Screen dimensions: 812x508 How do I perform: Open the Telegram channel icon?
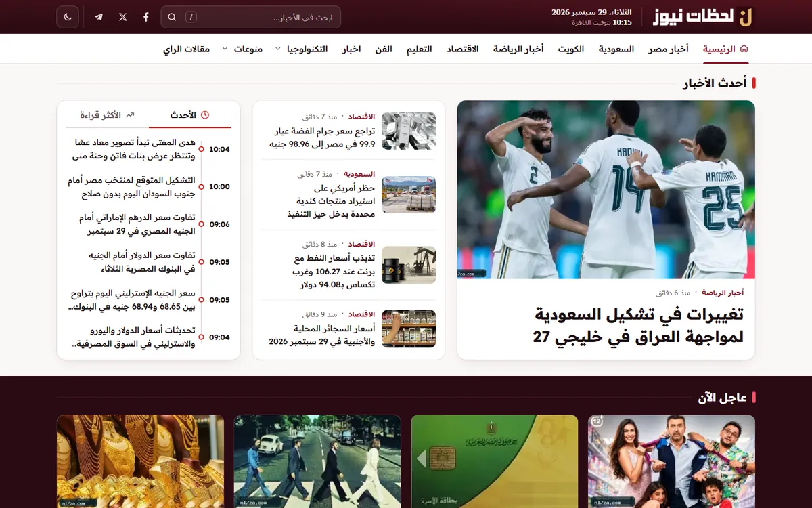tap(99, 17)
